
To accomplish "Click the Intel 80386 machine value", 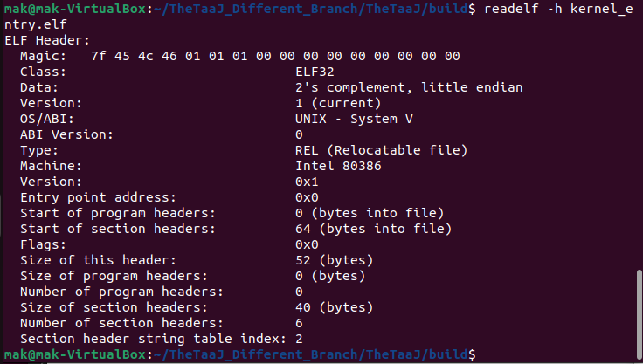I will (338, 166).
